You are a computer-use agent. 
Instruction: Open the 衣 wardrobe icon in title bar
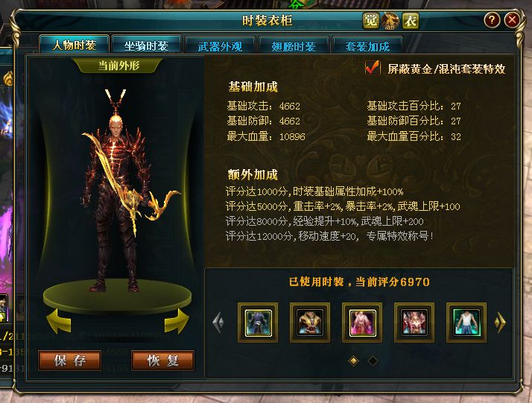click(411, 21)
